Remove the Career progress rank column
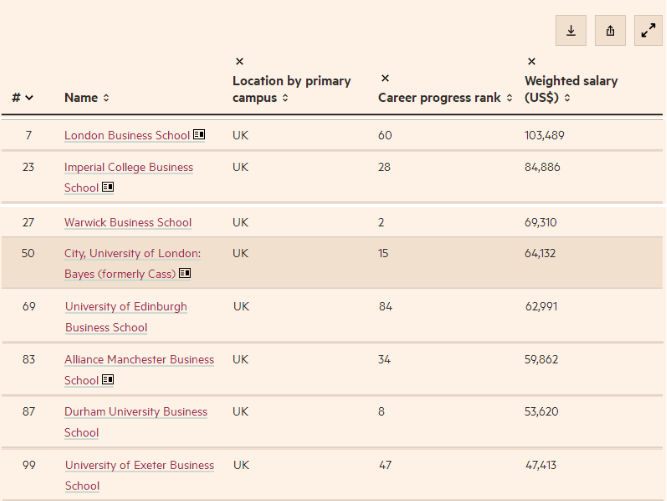Screen dimensions: 667x501 [x=385, y=79]
